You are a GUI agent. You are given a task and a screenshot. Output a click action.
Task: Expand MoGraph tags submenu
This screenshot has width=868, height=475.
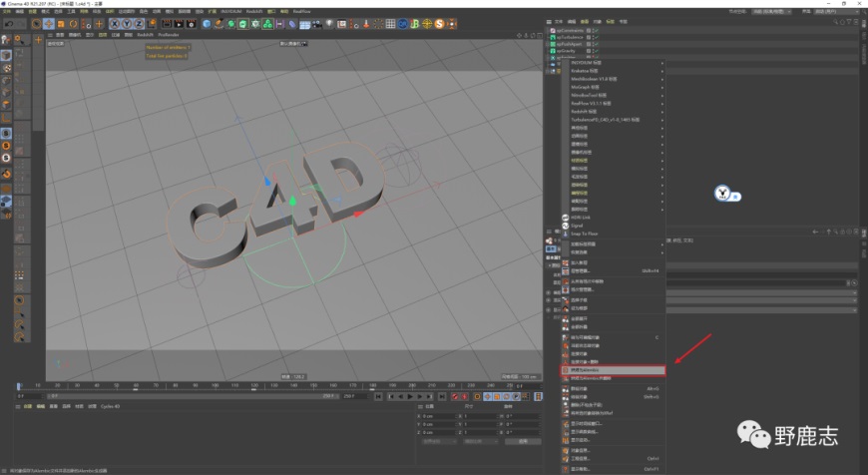614,87
